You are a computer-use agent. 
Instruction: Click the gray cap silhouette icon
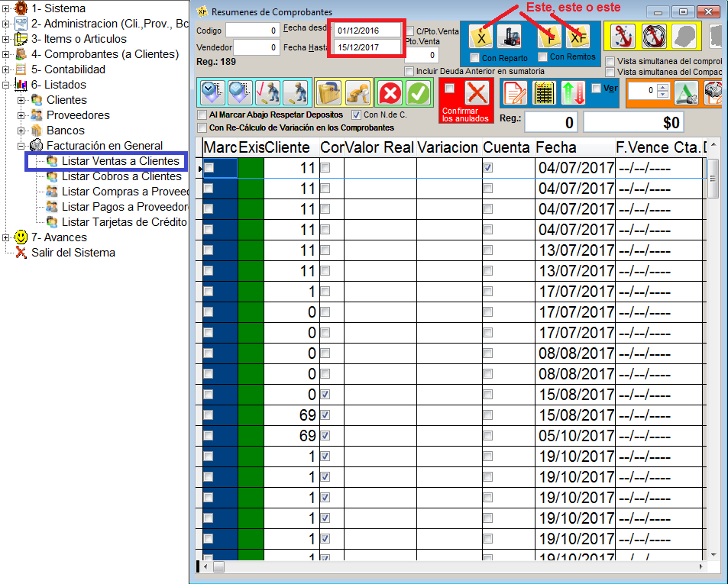[x=684, y=36]
